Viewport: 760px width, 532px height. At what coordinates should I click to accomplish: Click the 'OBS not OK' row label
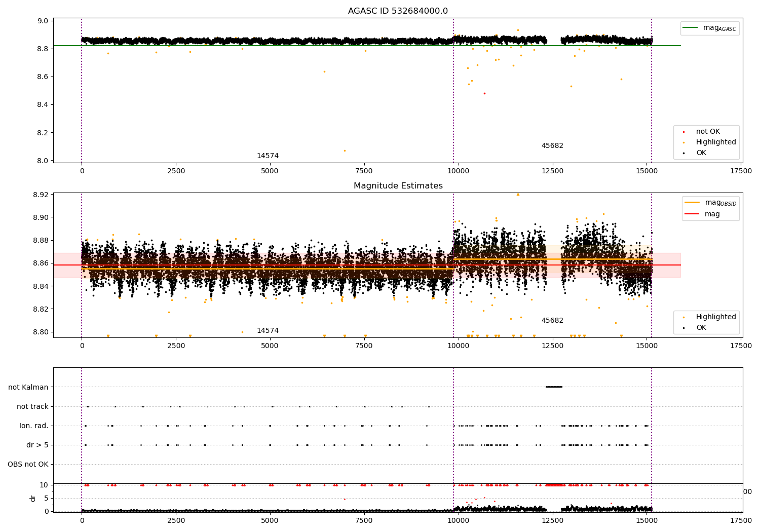pos(28,464)
